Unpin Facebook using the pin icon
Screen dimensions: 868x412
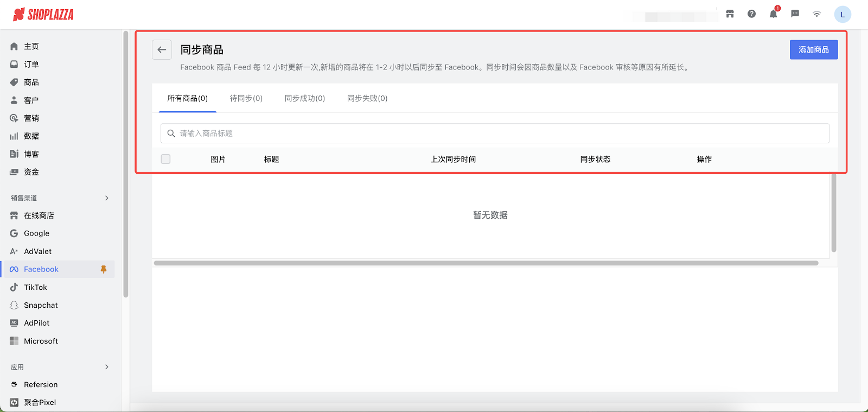click(x=104, y=269)
